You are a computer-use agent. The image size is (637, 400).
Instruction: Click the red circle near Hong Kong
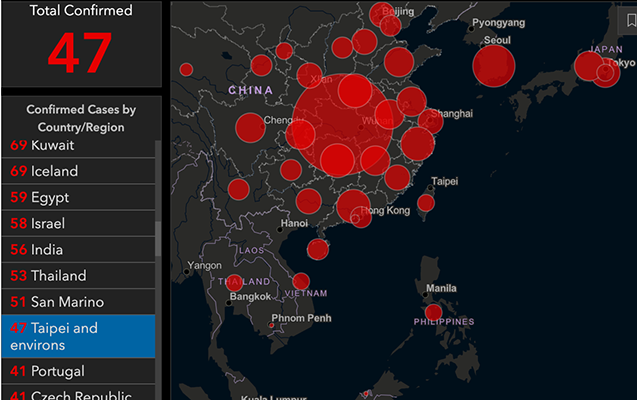pos(361,217)
